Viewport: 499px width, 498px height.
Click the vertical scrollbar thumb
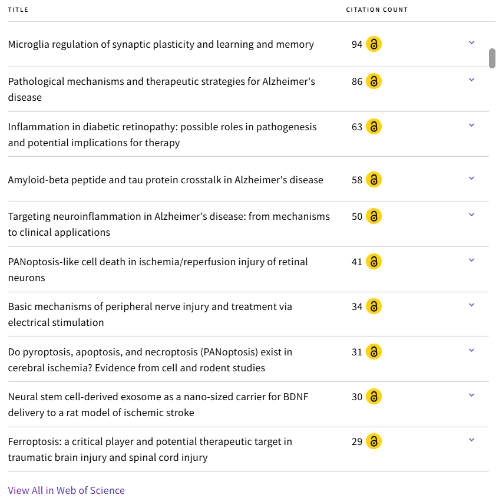pyautogui.click(x=492, y=58)
